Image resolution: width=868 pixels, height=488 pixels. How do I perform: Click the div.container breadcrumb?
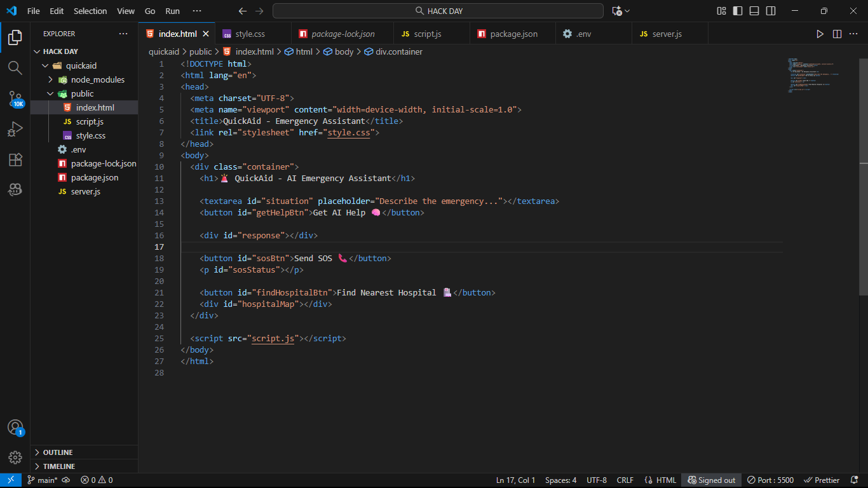click(394, 51)
